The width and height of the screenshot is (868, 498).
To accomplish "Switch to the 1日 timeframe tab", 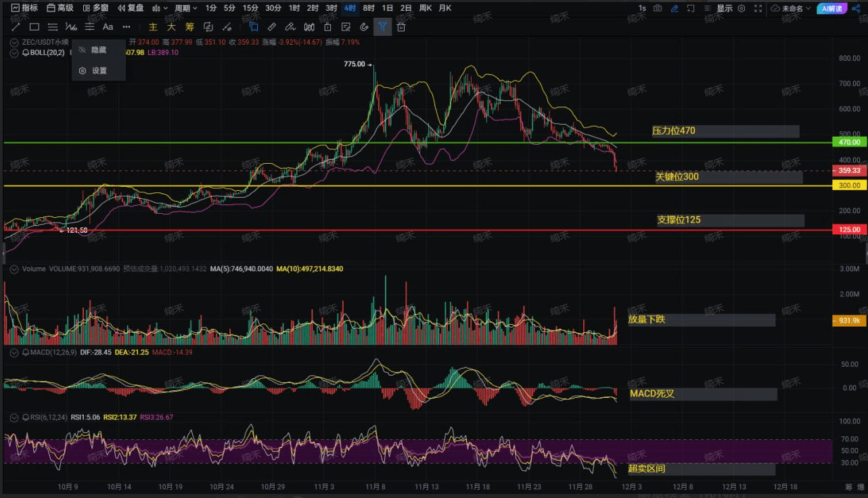I will [387, 8].
